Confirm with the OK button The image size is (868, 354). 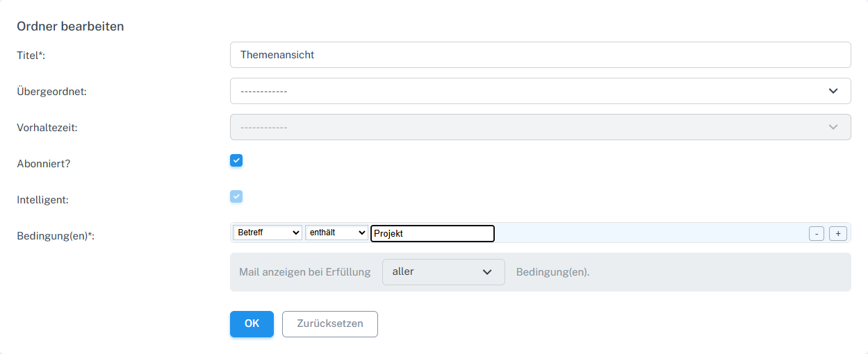pyautogui.click(x=252, y=324)
